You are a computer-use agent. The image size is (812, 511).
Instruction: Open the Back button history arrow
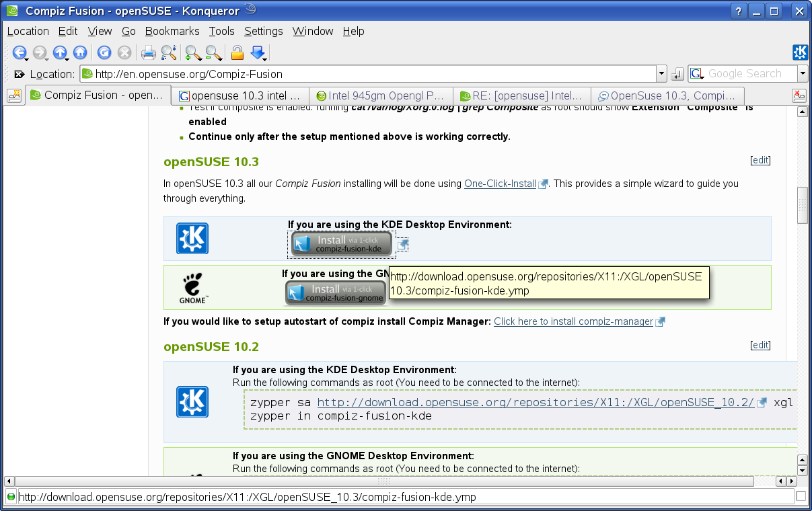pos(27,58)
